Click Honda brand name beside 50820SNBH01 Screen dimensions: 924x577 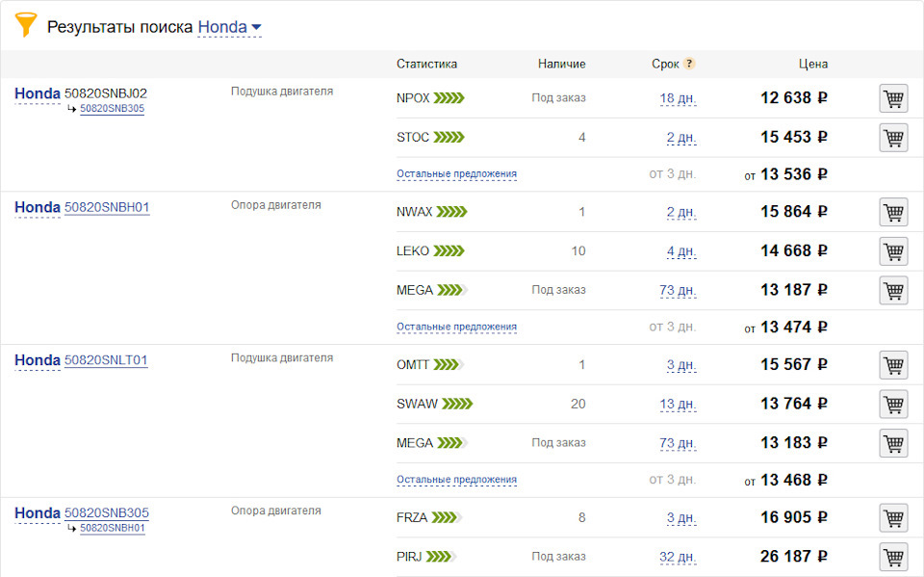[38, 207]
